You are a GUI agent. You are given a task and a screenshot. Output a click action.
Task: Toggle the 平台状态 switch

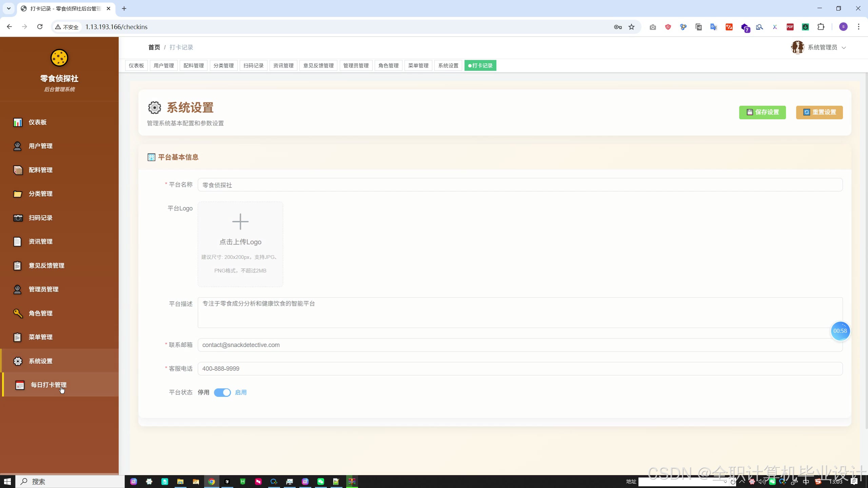coord(222,392)
